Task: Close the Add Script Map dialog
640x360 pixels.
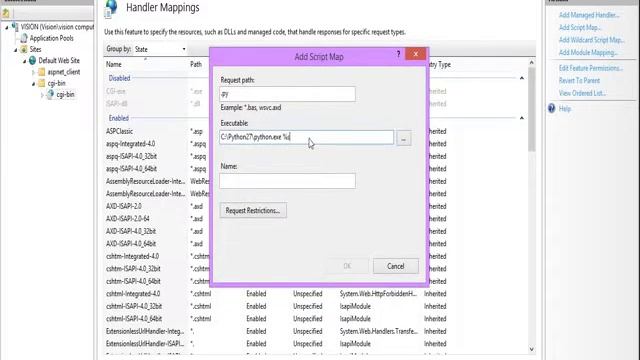Action: 416,54
